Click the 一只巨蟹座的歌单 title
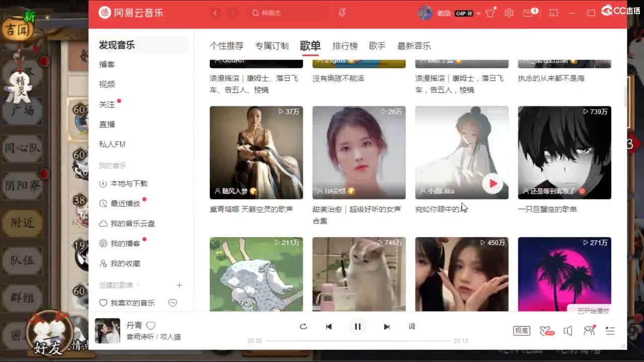Screen dimensions: 644x362 547,209
